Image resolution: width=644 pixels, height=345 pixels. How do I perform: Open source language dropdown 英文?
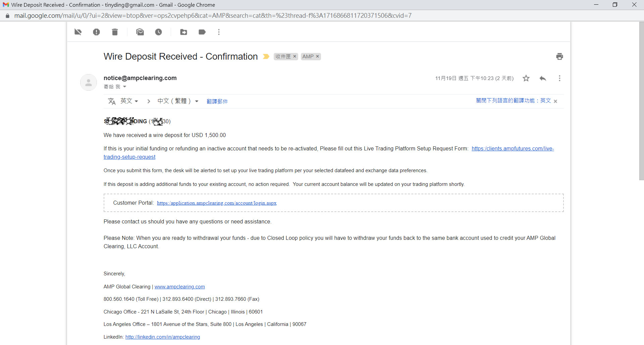[x=129, y=101]
